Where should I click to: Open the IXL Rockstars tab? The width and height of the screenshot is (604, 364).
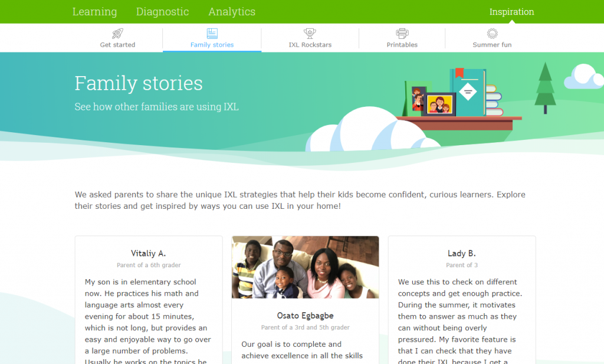point(310,38)
